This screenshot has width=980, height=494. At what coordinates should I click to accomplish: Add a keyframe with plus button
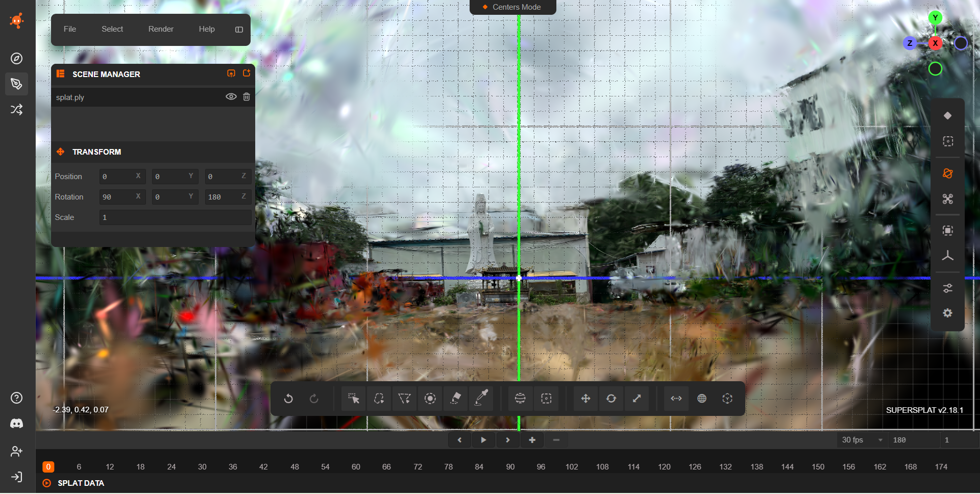pyautogui.click(x=532, y=440)
